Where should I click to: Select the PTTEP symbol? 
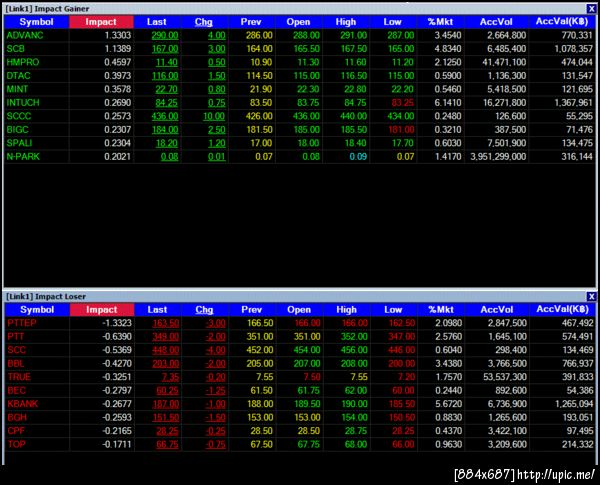pos(22,323)
